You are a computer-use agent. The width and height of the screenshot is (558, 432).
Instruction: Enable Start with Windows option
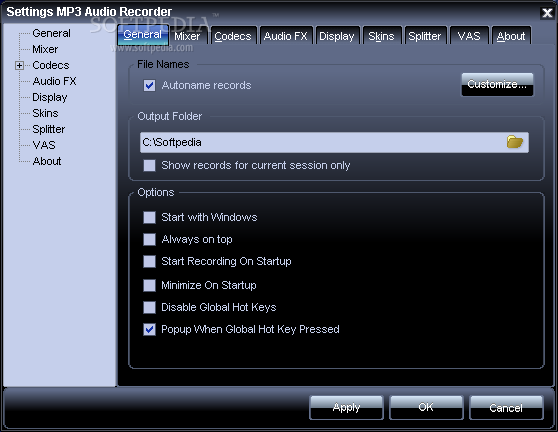(149, 217)
